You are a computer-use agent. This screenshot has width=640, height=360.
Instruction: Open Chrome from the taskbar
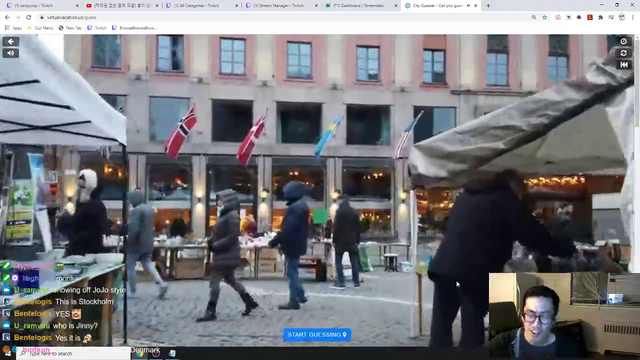[140, 353]
